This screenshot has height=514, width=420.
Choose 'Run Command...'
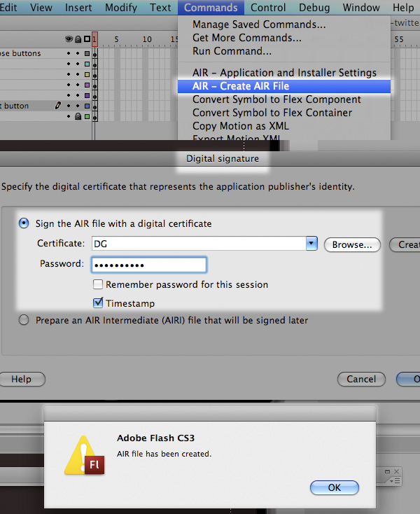coord(284,51)
